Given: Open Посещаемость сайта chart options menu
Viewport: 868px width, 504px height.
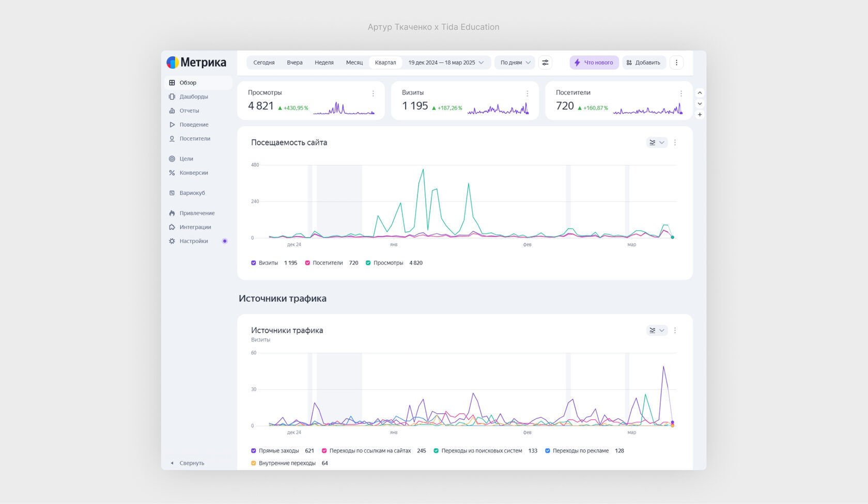Looking at the screenshot, I should [675, 143].
